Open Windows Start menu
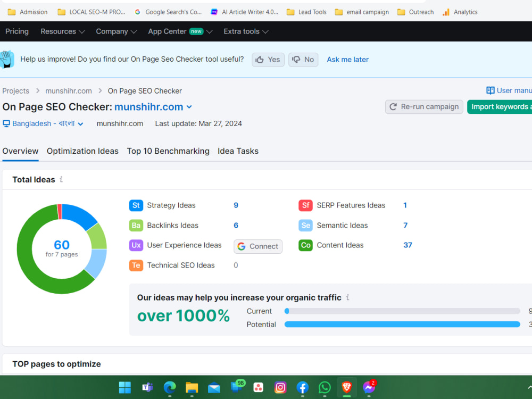Image resolution: width=532 pixels, height=399 pixels. (x=125, y=387)
